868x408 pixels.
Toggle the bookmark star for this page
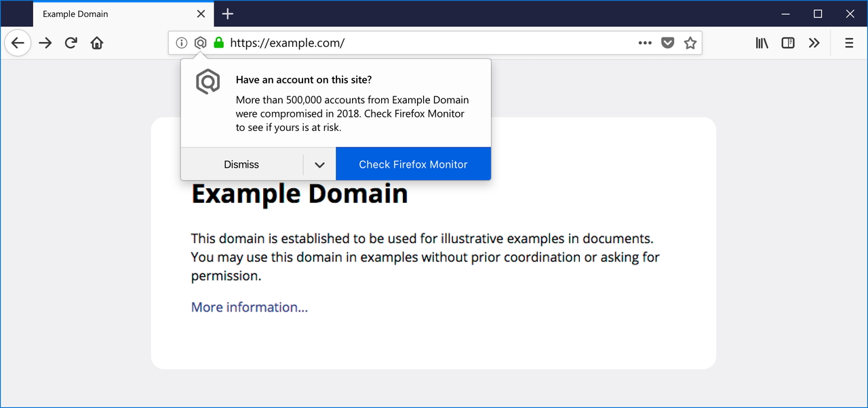click(690, 43)
